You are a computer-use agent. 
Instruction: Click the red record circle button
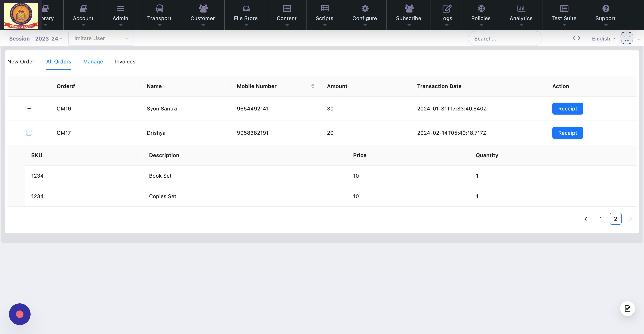pos(20,314)
